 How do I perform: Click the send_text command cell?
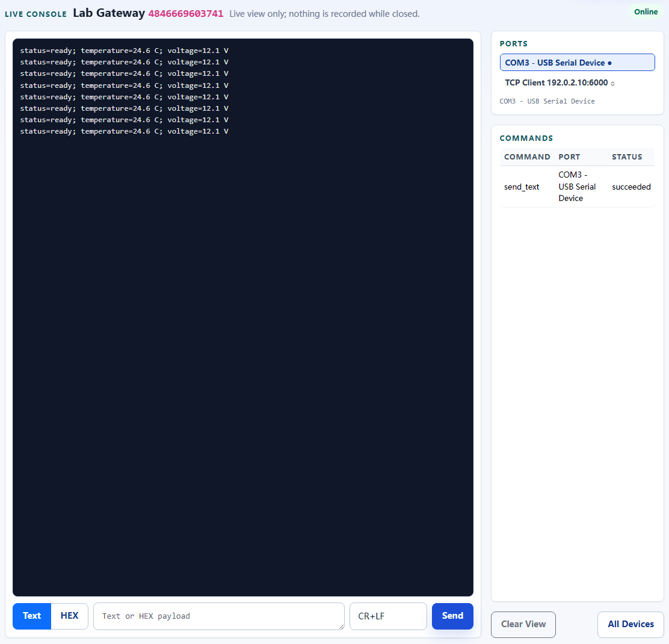pos(522,187)
